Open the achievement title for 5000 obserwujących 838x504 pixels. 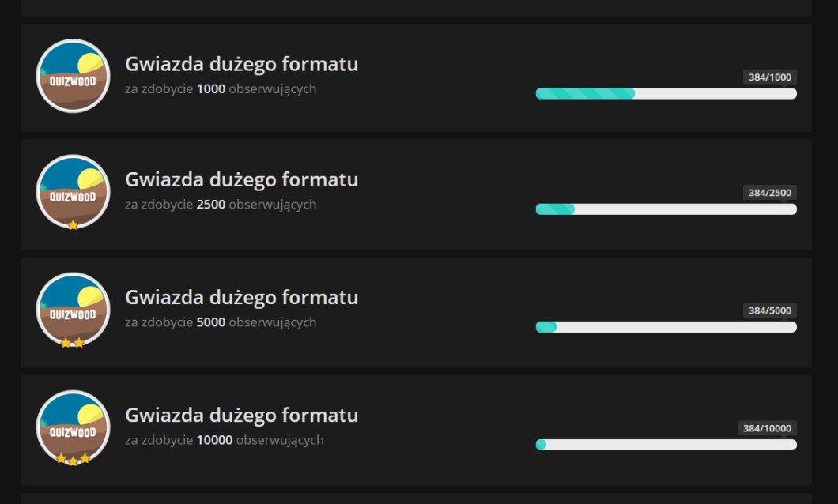tap(241, 298)
